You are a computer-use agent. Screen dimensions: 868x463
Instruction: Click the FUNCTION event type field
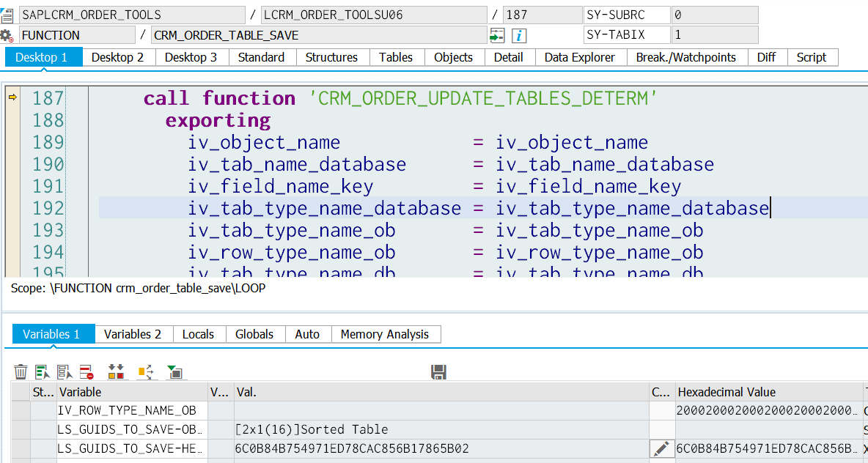(x=77, y=36)
